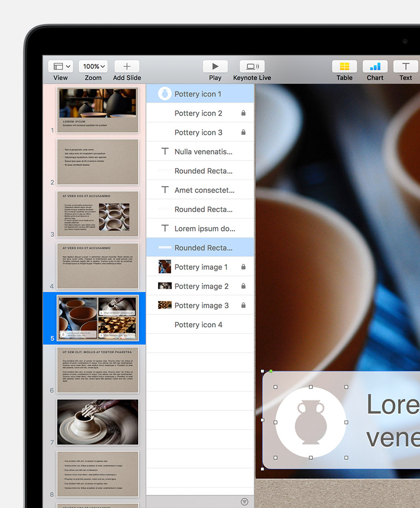Open slide 7 pottery wheel thumbnail
420x508 pixels.
tap(98, 422)
